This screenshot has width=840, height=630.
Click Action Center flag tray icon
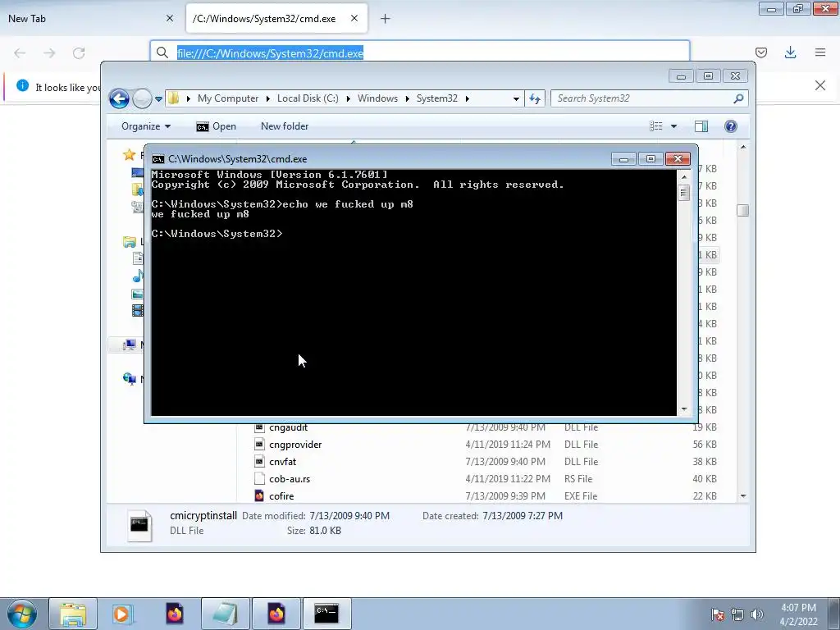pyautogui.click(x=717, y=614)
